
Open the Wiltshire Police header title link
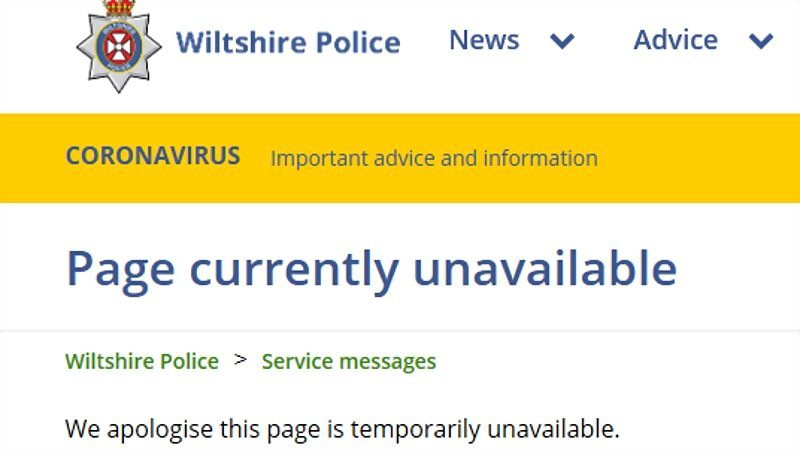click(288, 42)
